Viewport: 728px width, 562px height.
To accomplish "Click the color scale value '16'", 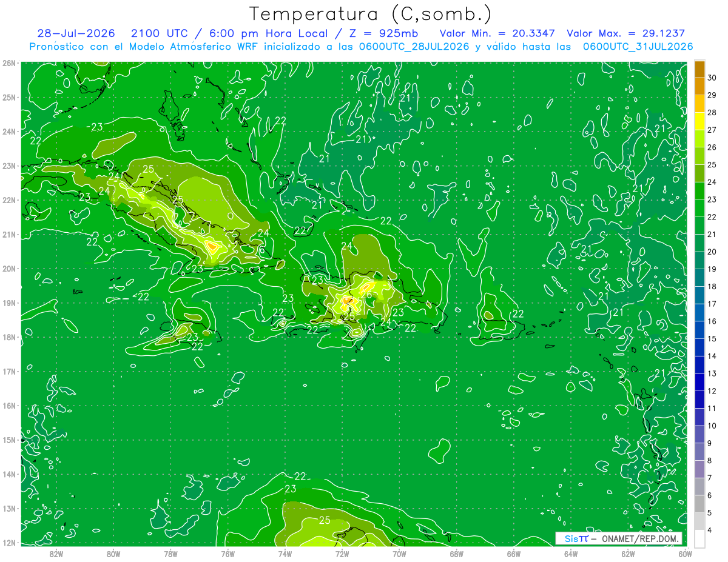I will point(712,321).
